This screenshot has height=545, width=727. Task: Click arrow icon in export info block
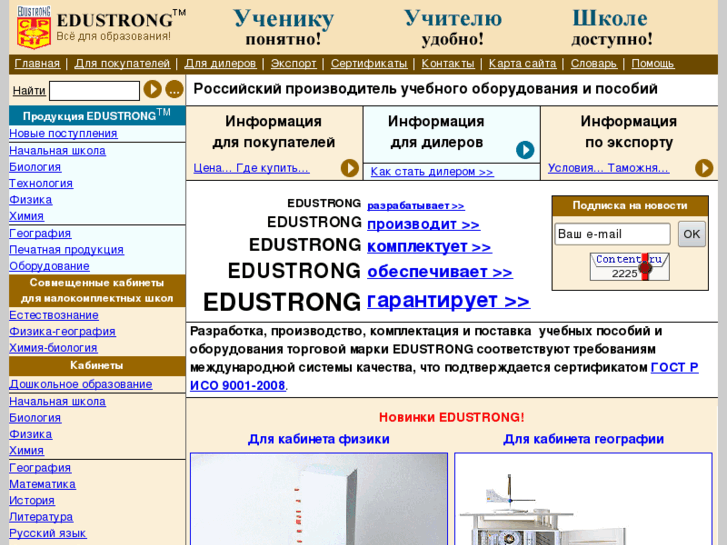click(704, 168)
